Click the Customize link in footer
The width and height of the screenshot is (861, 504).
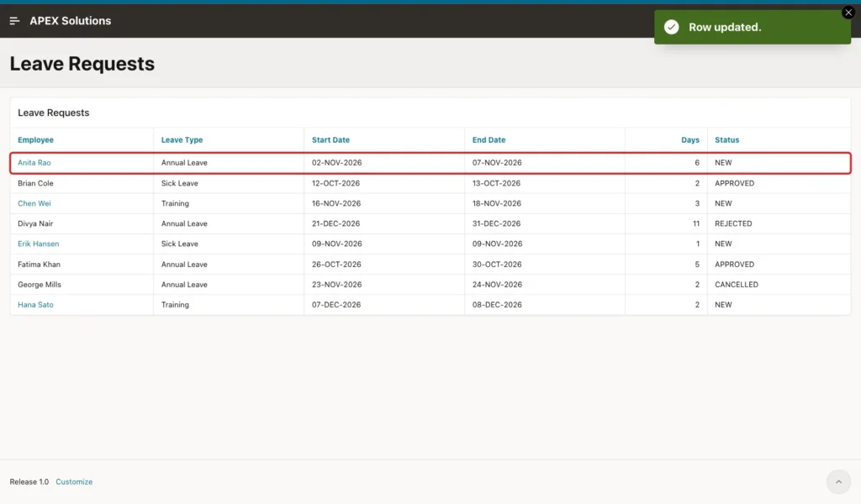[x=74, y=482]
